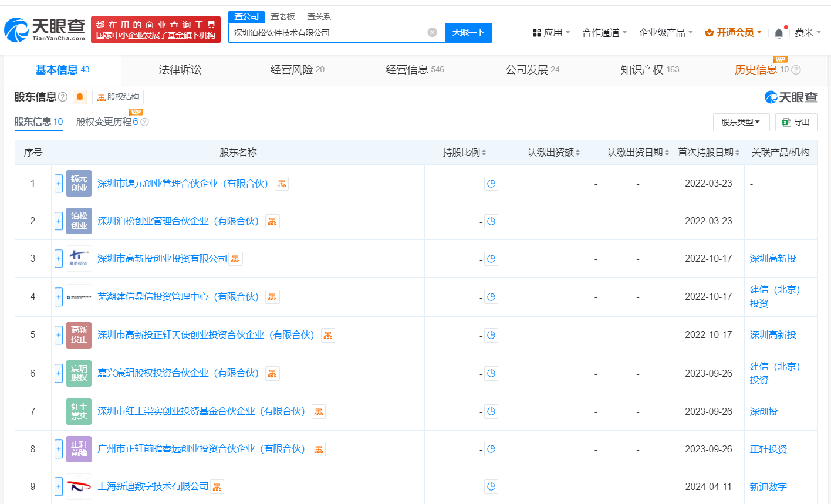Select the 查关系 search tab

click(319, 16)
